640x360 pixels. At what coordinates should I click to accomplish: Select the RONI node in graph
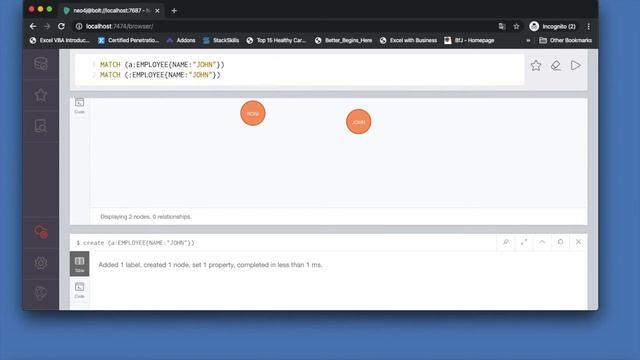253,113
